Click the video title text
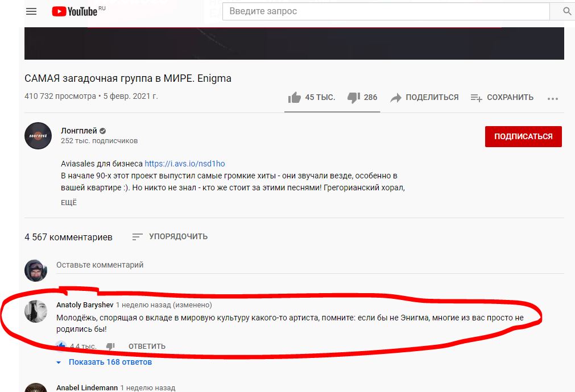Viewport: 575px width, 392px height. click(x=128, y=78)
